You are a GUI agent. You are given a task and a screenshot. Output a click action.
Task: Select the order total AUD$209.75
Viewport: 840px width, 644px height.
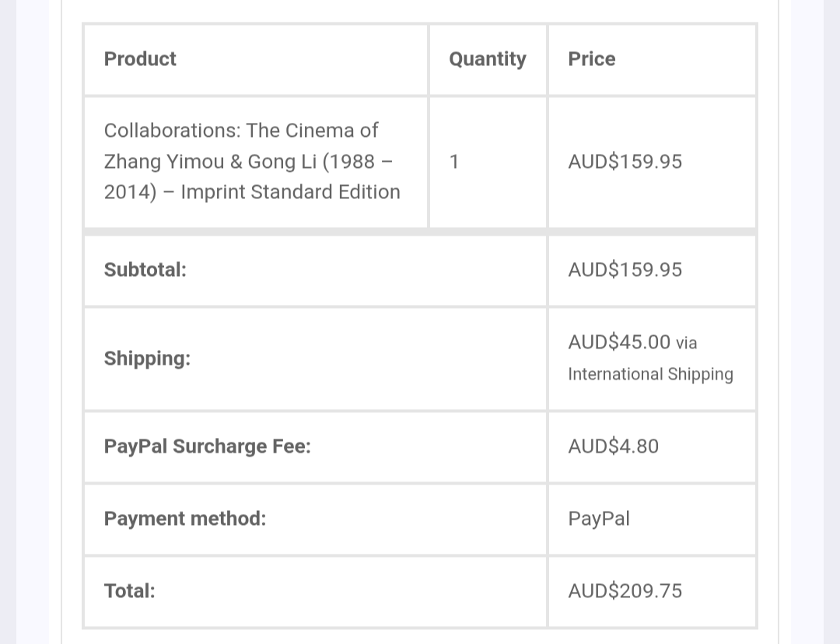[625, 591]
